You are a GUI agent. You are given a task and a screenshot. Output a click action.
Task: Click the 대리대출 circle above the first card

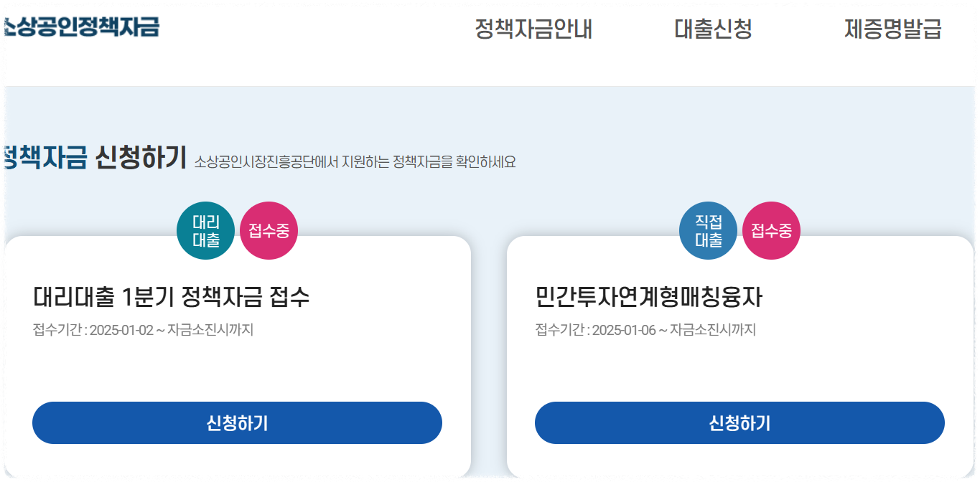pyautogui.click(x=205, y=231)
